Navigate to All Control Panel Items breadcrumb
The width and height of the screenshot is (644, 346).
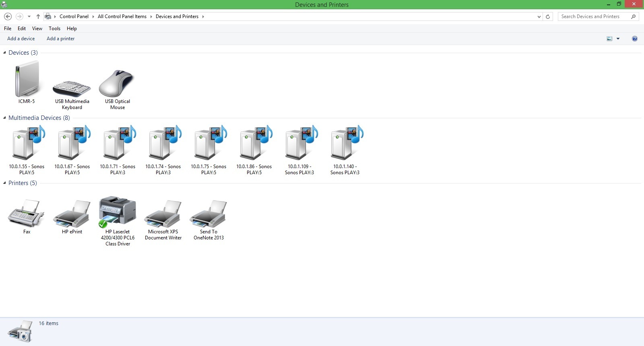coord(122,16)
